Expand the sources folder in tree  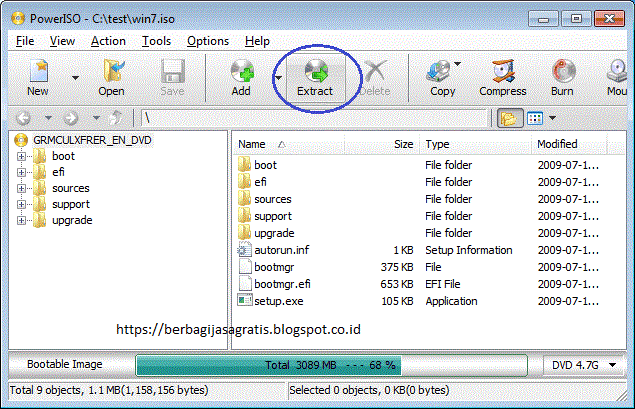point(21,188)
